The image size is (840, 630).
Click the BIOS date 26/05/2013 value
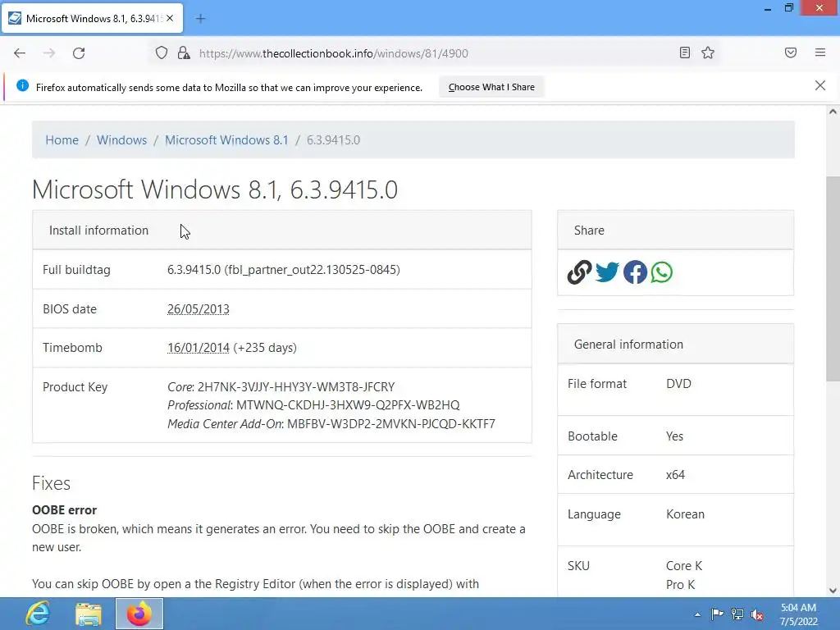click(x=199, y=309)
